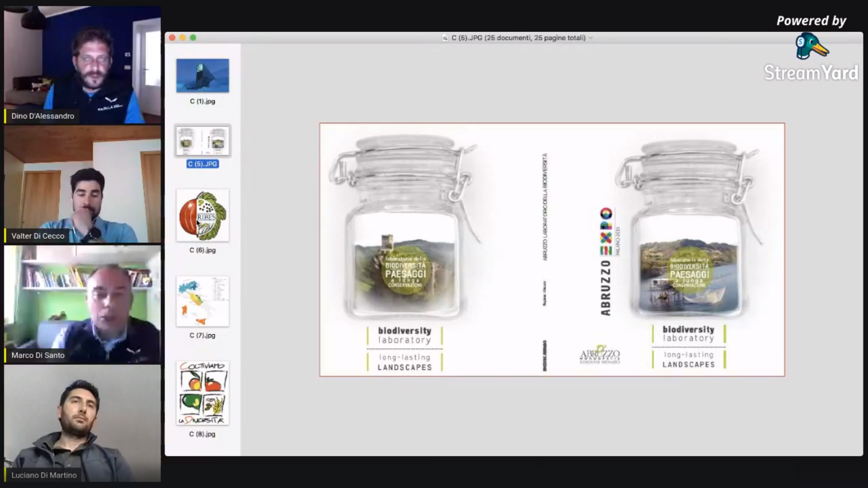868x488 pixels.
Task: Open the window title dropdown chevron
Action: point(590,38)
